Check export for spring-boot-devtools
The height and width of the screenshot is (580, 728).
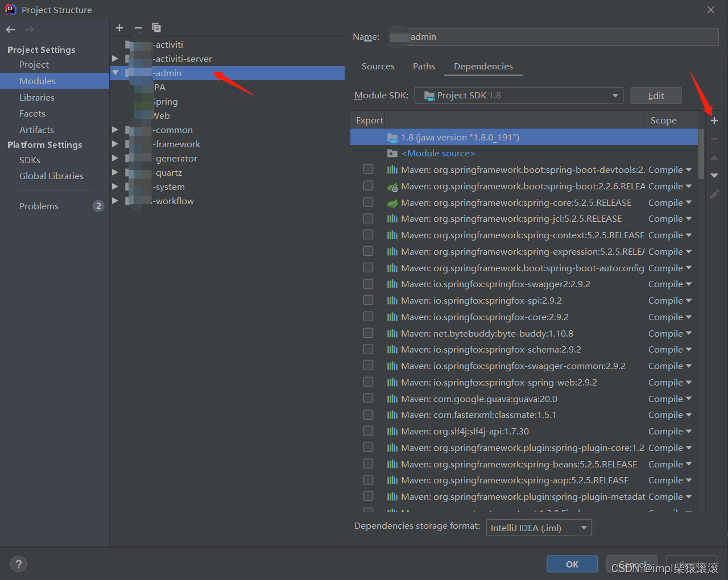tap(369, 169)
